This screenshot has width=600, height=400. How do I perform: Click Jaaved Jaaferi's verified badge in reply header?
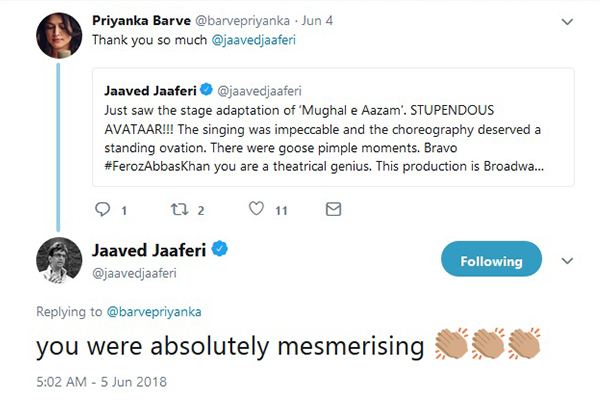click(220, 249)
